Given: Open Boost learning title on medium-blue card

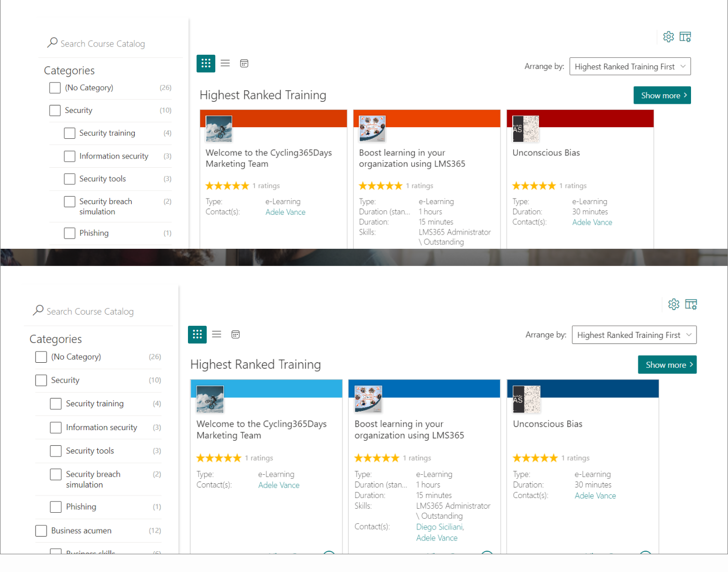Looking at the screenshot, I should point(409,430).
